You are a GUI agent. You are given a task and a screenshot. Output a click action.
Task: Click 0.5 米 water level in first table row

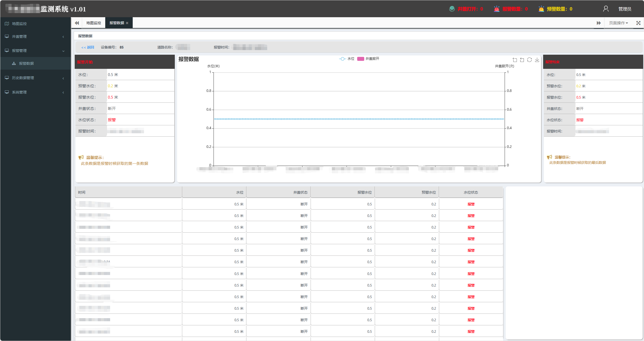239,204
